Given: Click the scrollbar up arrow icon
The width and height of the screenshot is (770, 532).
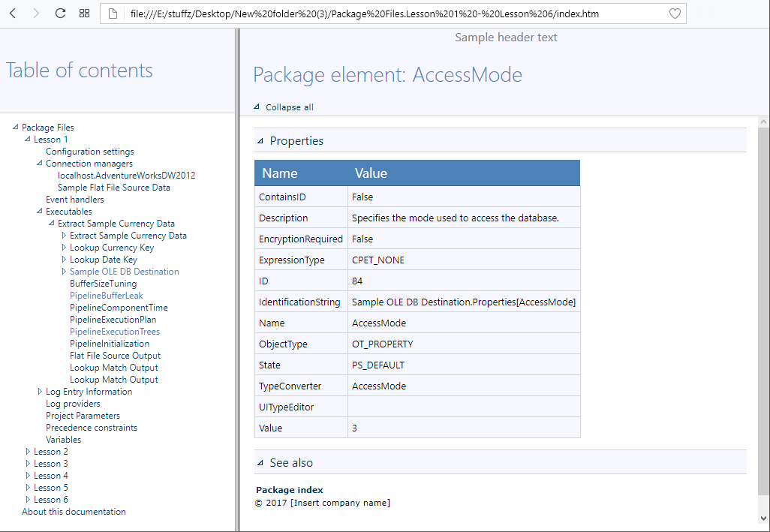Looking at the screenshot, I should point(763,120).
